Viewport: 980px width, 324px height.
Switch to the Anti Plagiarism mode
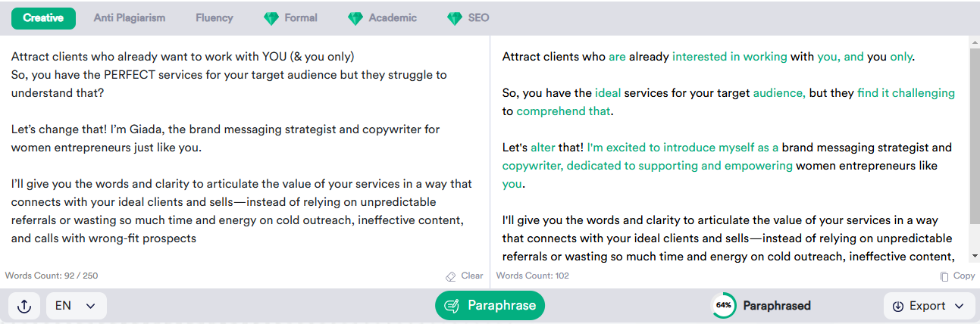tap(130, 18)
